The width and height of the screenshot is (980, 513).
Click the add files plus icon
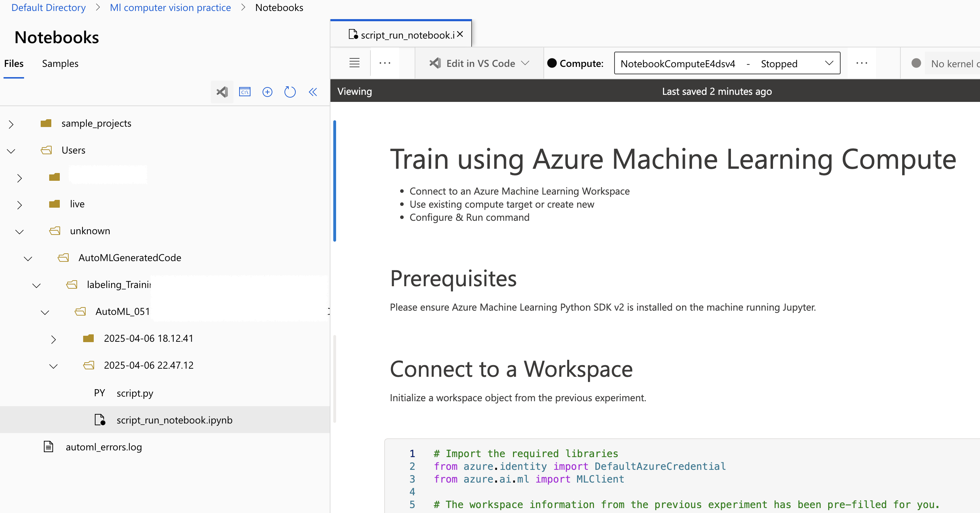click(x=267, y=92)
